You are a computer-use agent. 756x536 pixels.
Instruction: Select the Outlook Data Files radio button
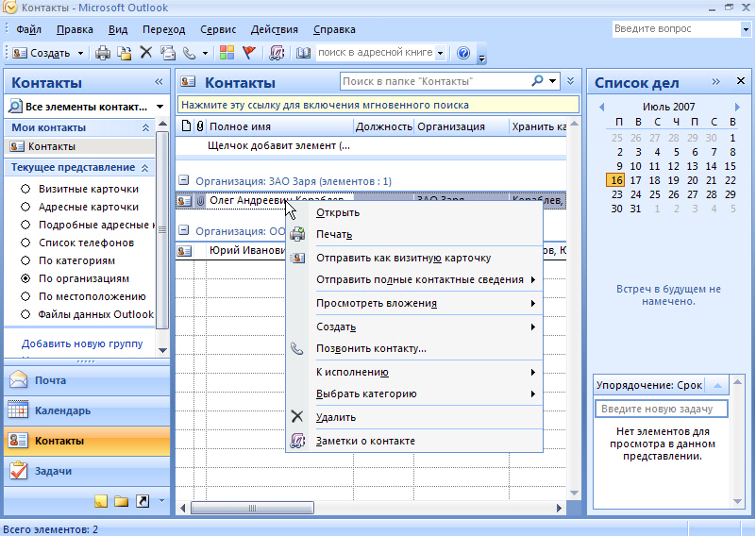pyautogui.click(x=25, y=314)
